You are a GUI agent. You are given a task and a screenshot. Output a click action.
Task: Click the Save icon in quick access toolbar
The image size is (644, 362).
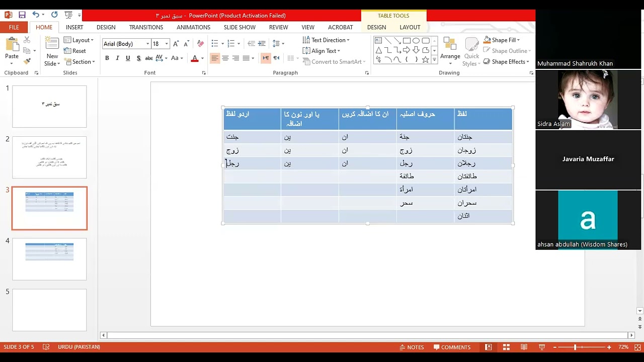pyautogui.click(x=22, y=15)
